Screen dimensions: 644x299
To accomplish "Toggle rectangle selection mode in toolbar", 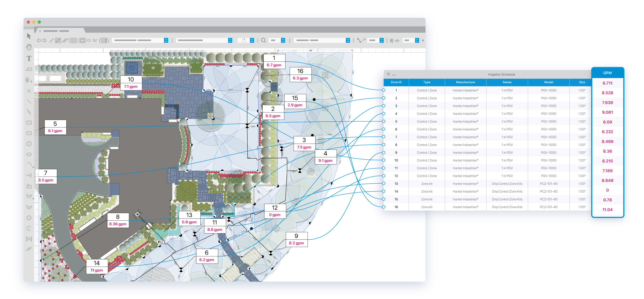I will click(x=82, y=41).
